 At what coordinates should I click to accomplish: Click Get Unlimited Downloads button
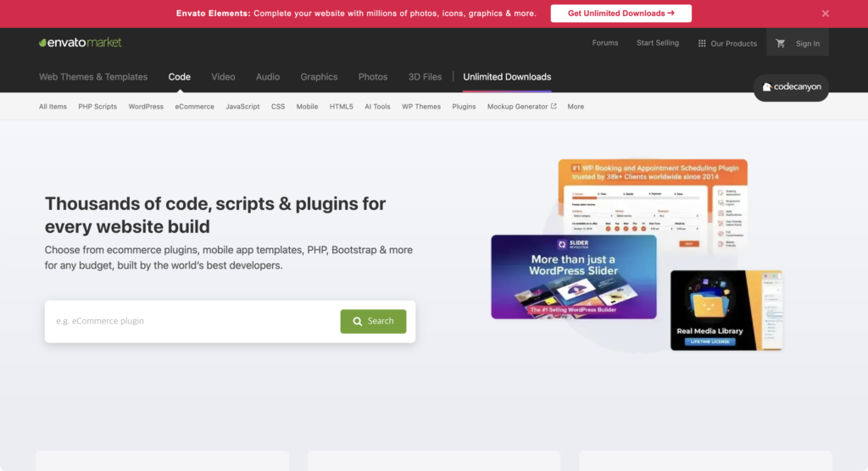pyautogui.click(x=621, y=14)
